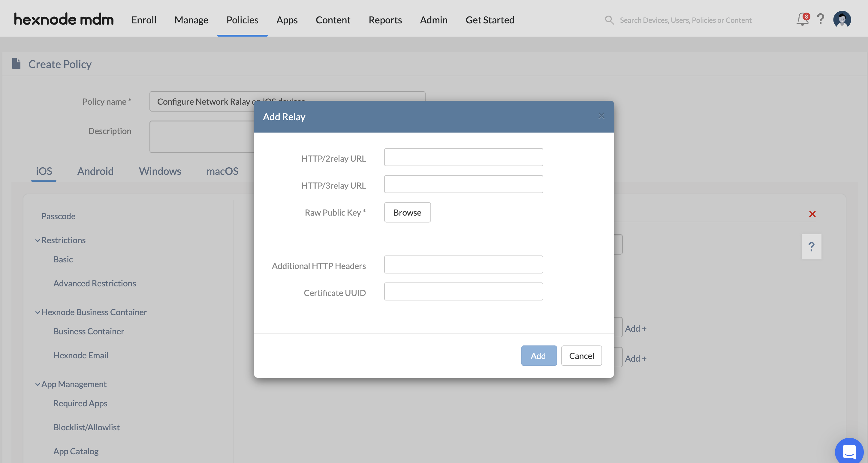This screenshot has height=463, width=868.
Task: Focus the HTTP/2relay URL field
Action: (x=463, y=157)
